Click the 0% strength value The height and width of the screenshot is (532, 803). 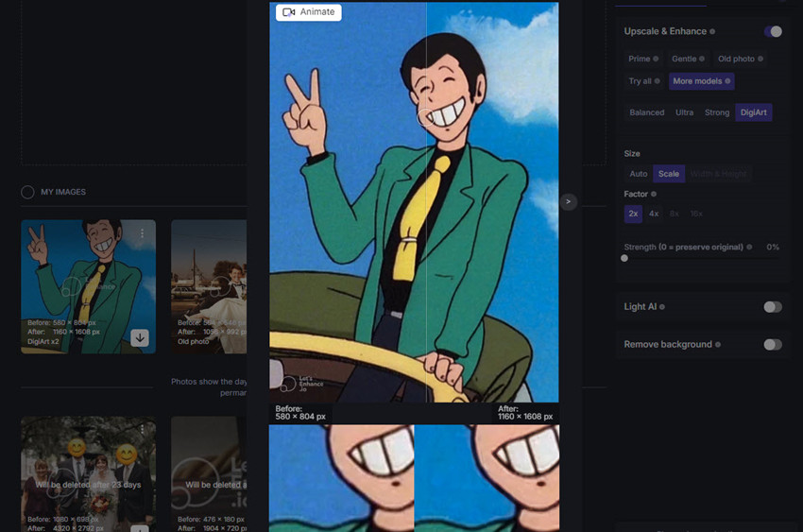pyautogui.click(x=773, y=247)
